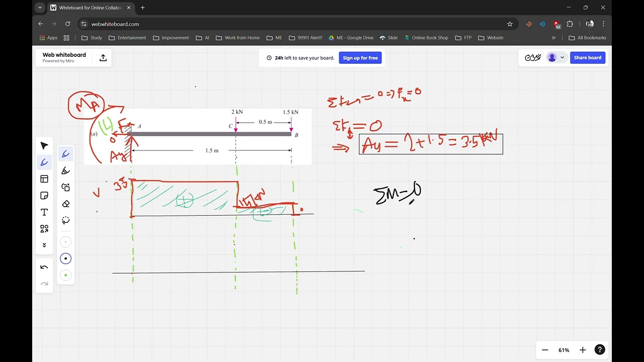Go back in the browser
This screenshot has height=362, width=644.
pos(41,24)
